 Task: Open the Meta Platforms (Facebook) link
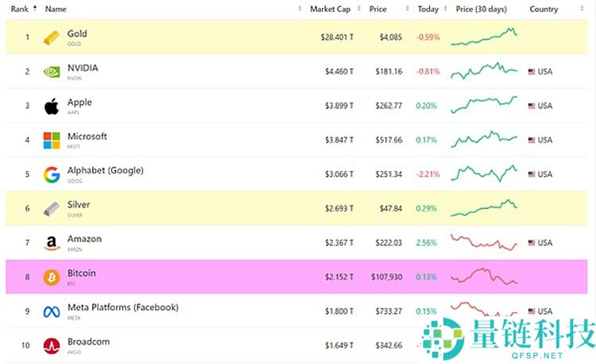[x=122, y=307]
